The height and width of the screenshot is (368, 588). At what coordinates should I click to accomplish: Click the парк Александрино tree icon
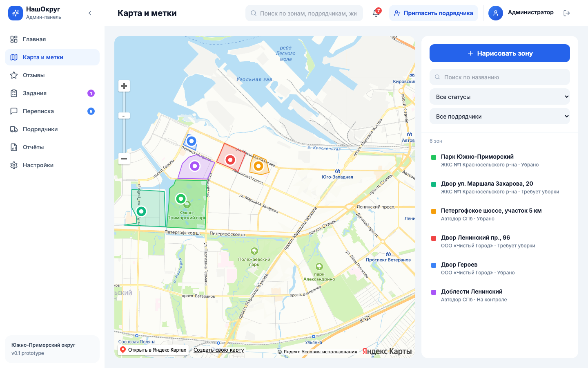point(319,267)
